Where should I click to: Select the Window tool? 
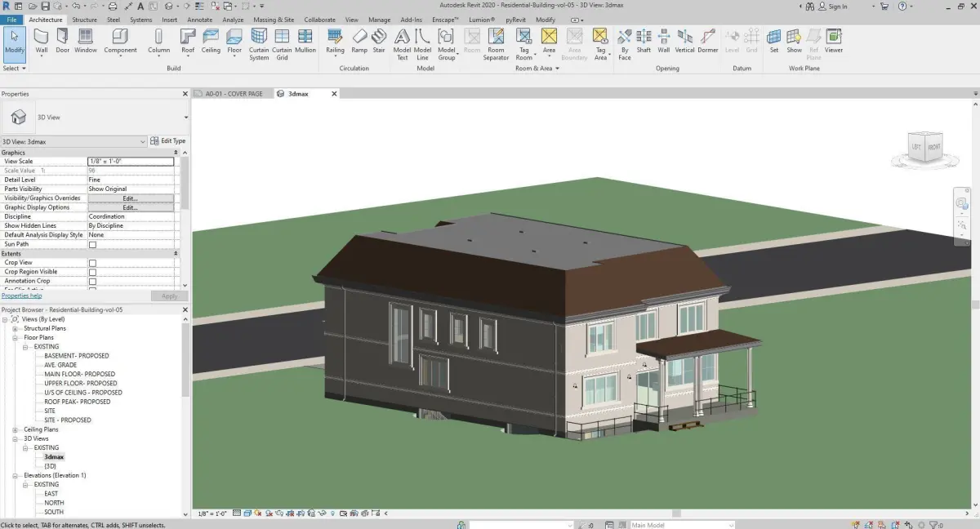click(86, 41)
